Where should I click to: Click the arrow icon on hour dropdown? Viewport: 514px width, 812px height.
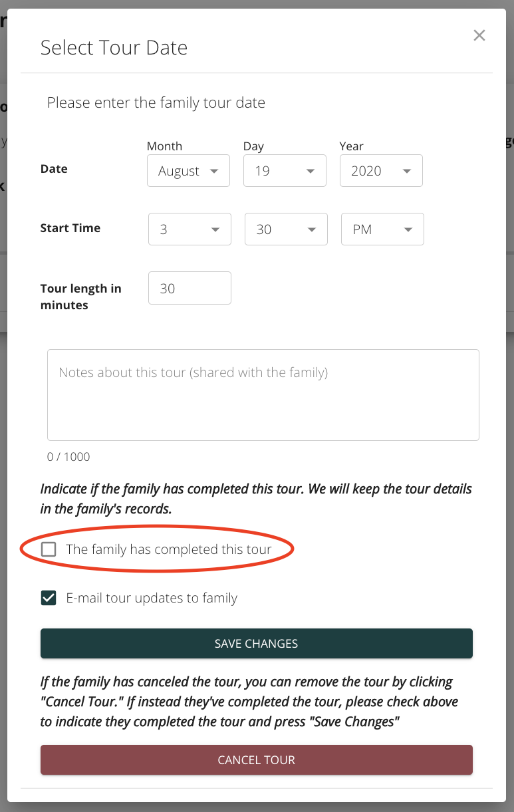tap(215, 230)
